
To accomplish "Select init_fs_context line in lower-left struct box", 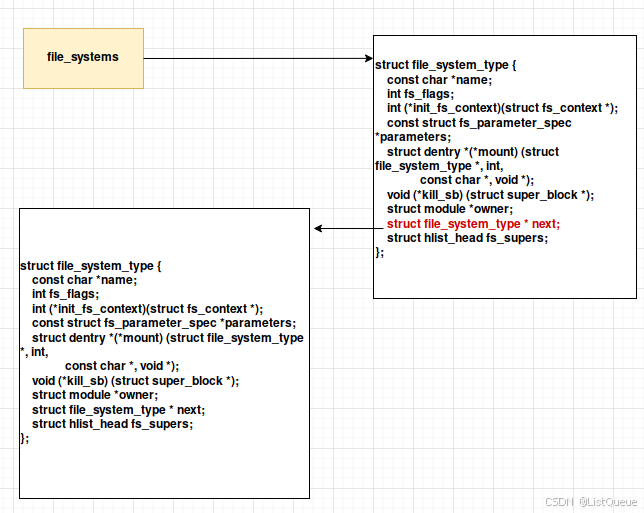I will 147,309.
